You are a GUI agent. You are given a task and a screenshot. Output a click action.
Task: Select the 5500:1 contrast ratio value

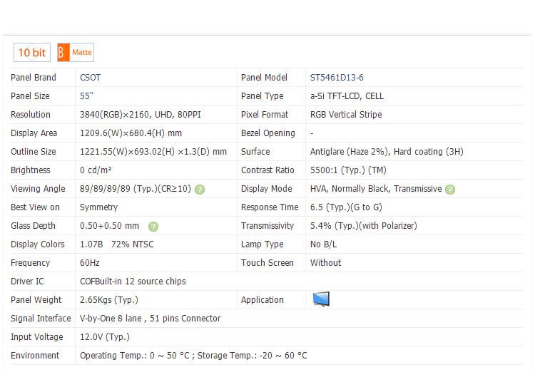(348, 170)
